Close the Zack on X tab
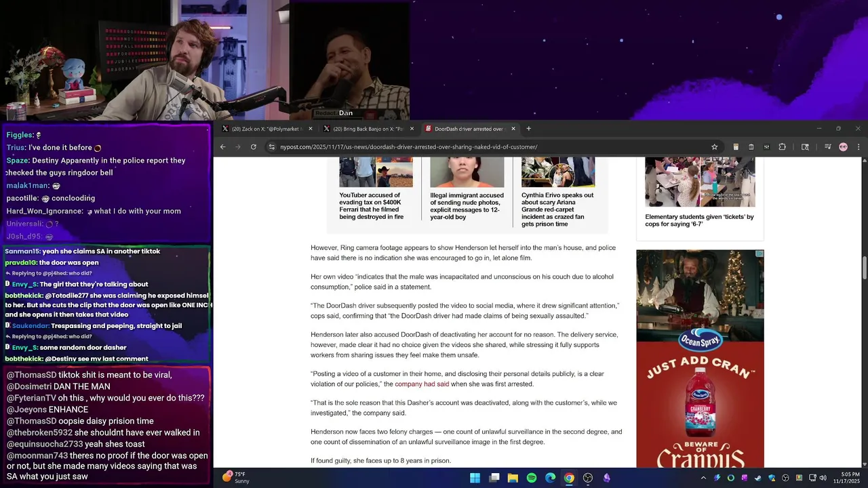The image size is (868, 488). pyautogui.click(x=311, y=129)
